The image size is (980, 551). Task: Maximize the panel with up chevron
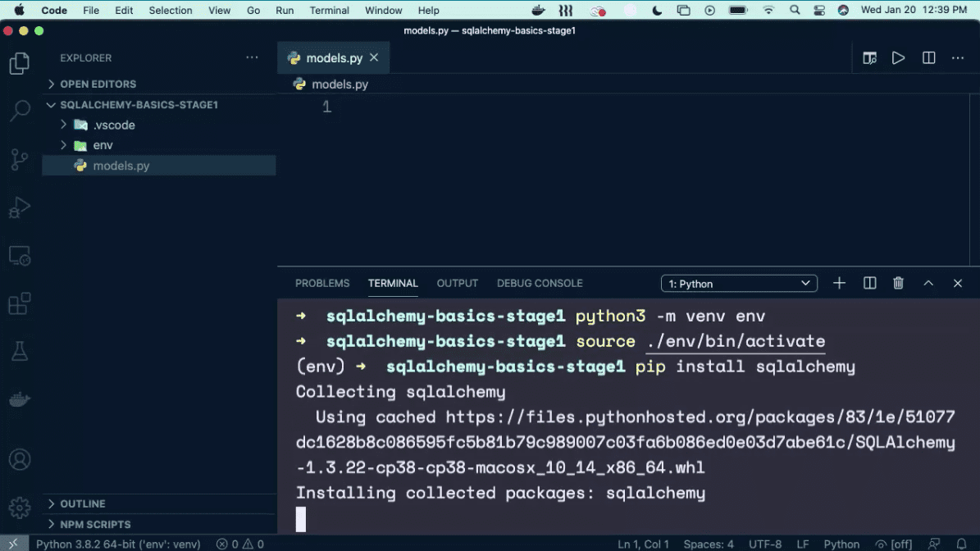click(928, 284)
